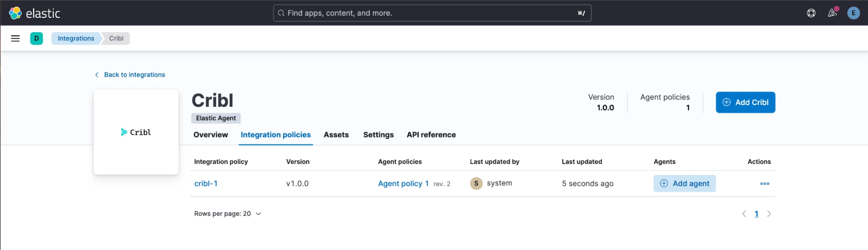Open the user profile avatar E

click(x=853, y=13)
